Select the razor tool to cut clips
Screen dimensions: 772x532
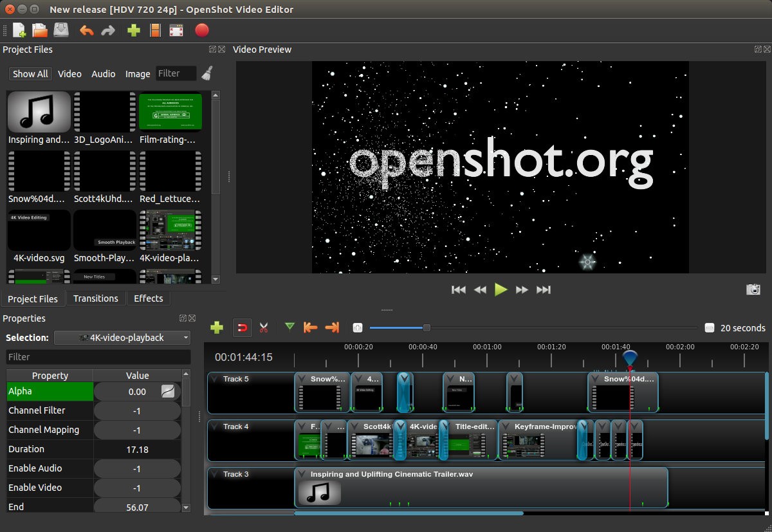pos(263,327)
